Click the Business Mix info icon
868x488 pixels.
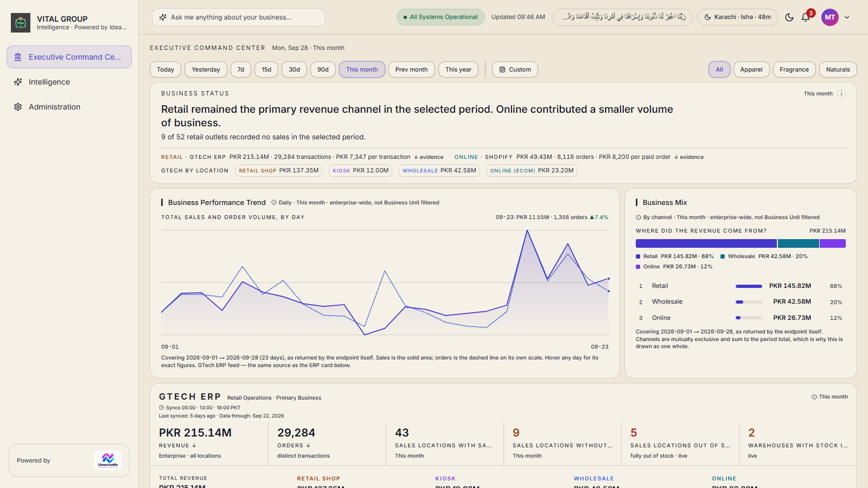(639, 217)
